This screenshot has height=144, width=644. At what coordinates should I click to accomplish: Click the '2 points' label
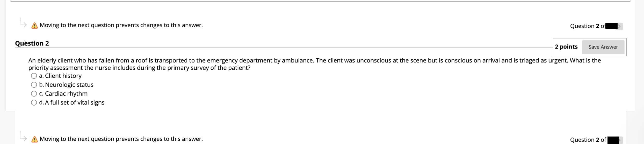coord(566,47)
